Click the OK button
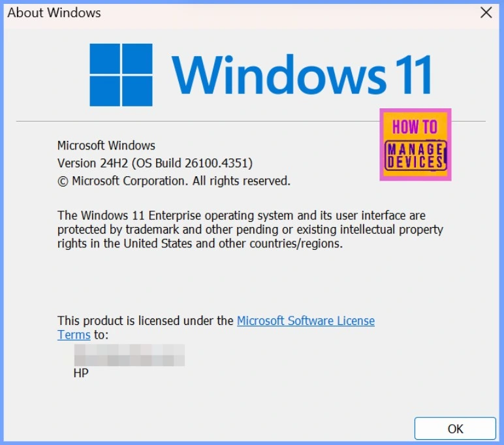The width and height of the screenshot is (504, 445). click(455, 428)
